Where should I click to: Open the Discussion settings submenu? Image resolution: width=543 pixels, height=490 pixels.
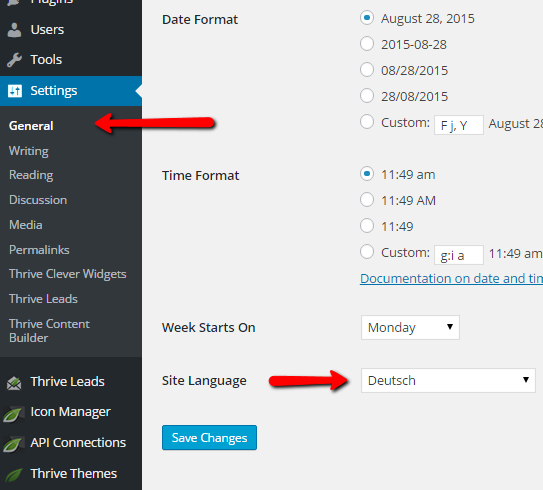point(38,200)
